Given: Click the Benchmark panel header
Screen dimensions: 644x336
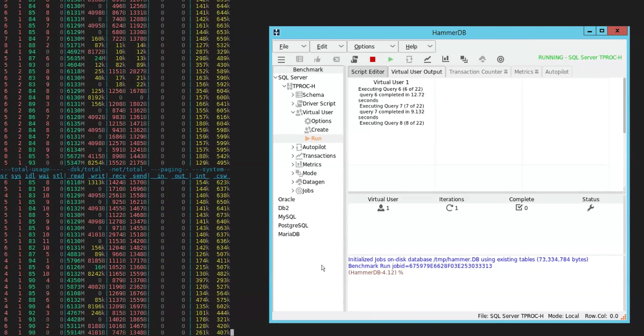Looking at the screenshot, I should tap(308, 70).
